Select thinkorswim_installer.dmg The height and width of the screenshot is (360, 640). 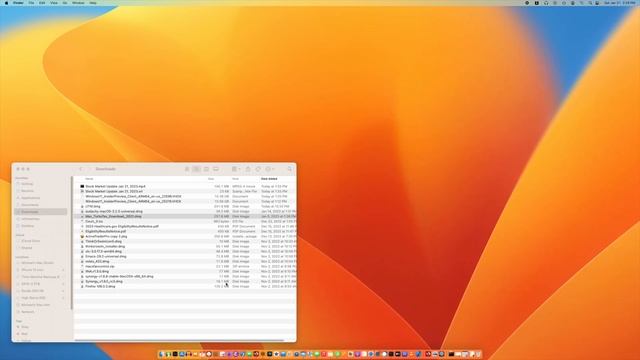[105, 247]
